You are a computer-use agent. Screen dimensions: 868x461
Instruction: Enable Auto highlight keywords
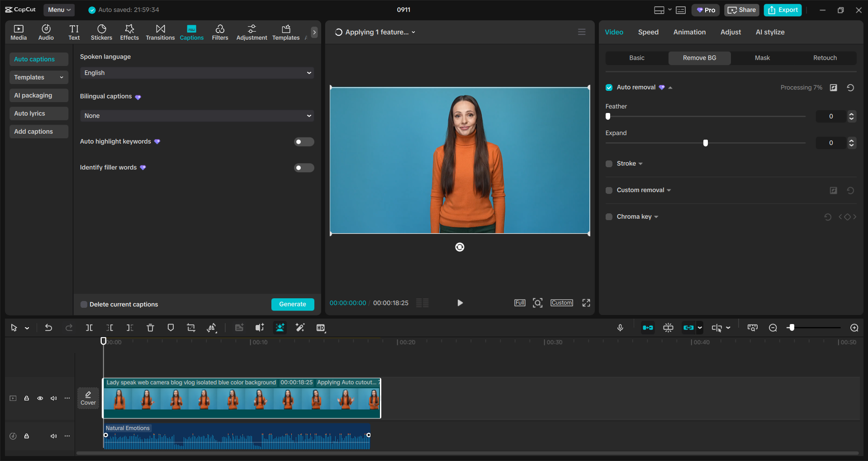[x=304, y=141]
